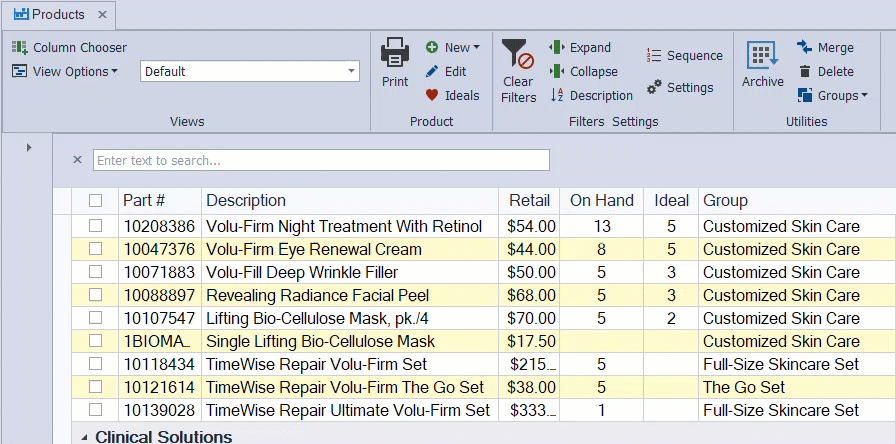896x444 pixels.
Task: Click On Hand value 8
Action: tap(602, 250)
